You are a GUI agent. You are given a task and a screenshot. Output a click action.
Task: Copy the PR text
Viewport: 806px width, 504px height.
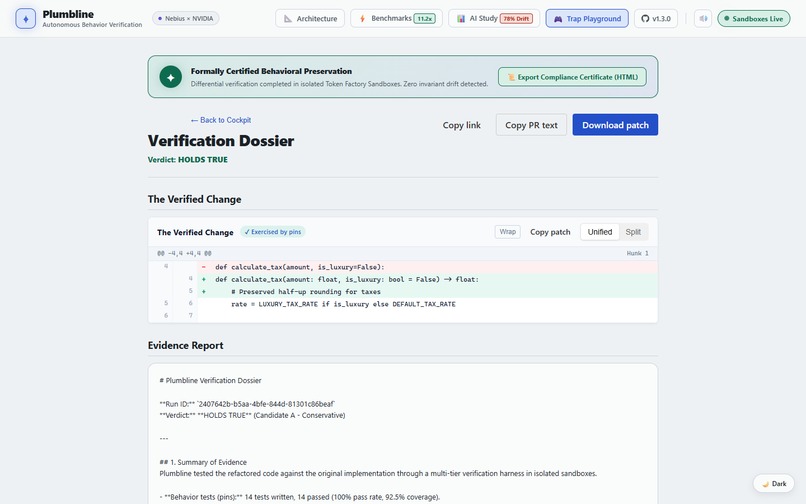coord(531,125)
